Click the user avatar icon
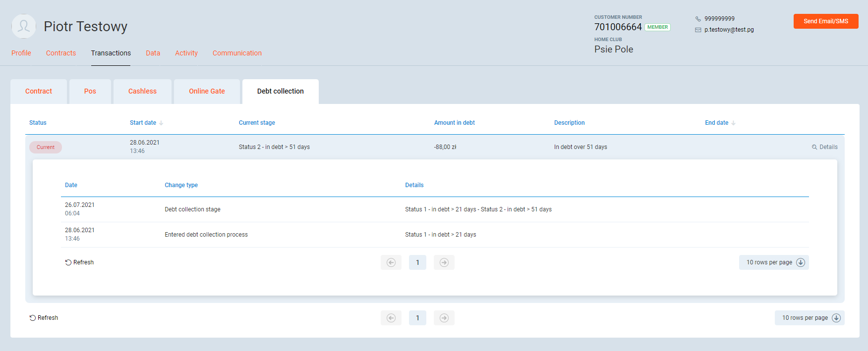The height and width of the screenshot is (351, 868). 24,26
